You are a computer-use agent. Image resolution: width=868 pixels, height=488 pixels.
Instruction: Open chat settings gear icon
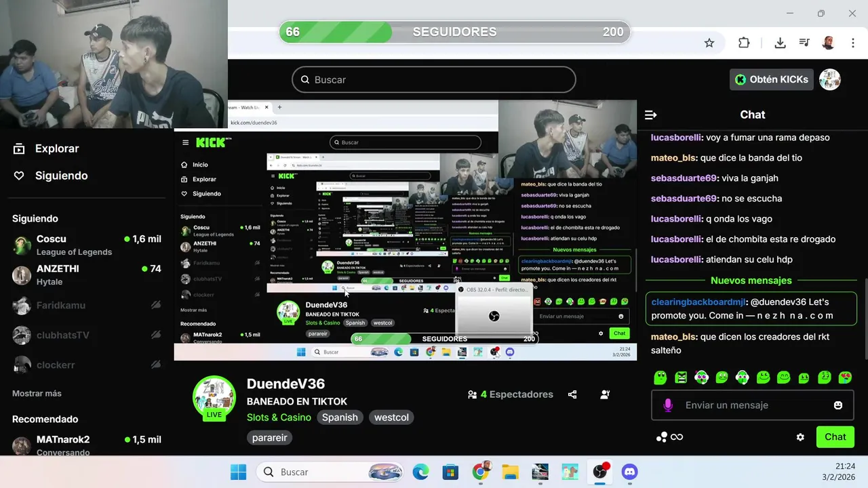800,437
